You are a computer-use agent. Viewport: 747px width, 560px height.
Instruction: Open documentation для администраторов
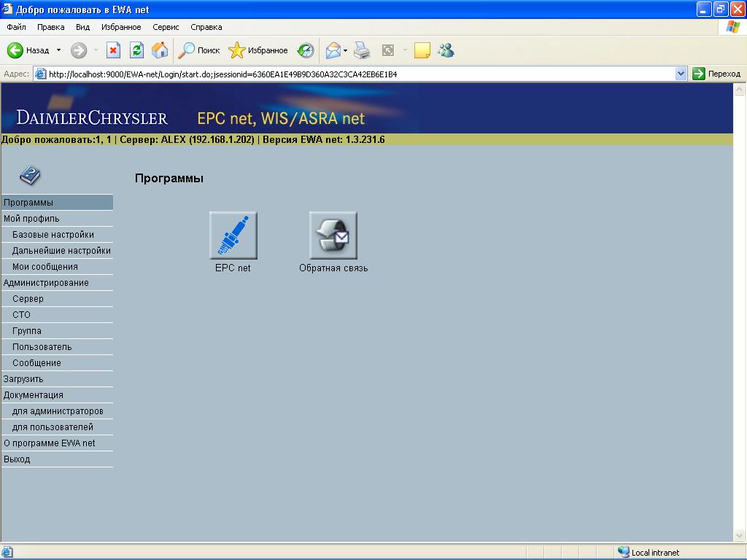pos(57,411)
